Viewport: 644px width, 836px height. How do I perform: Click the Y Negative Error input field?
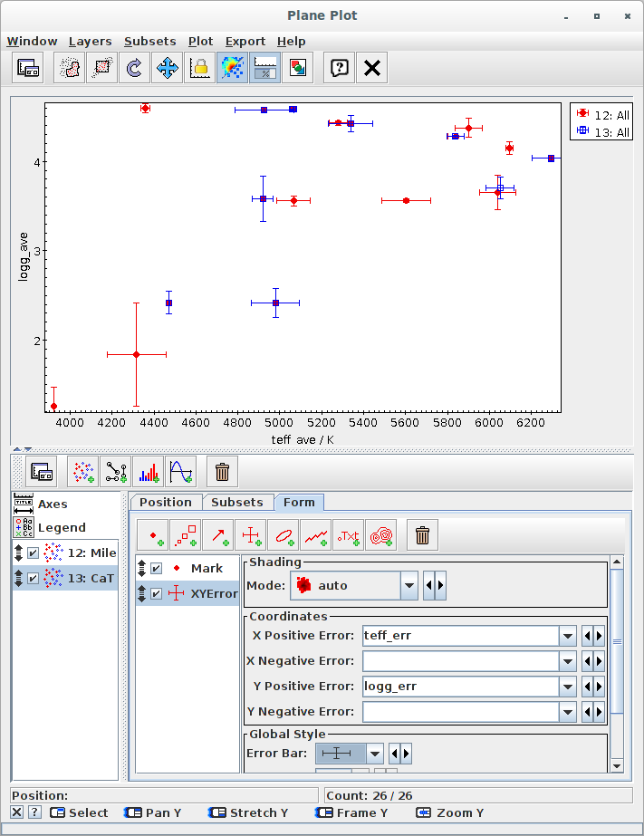pyautogui.click(x=461, y=712)
